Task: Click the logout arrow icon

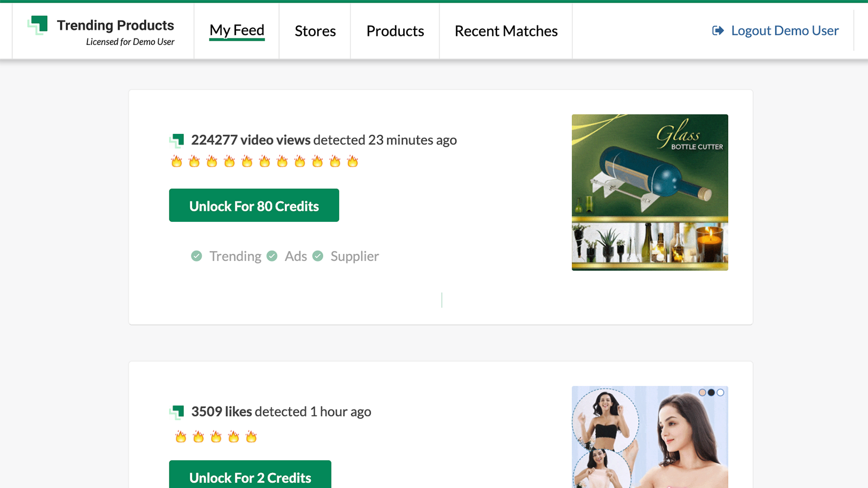Action: coord(718,31)
